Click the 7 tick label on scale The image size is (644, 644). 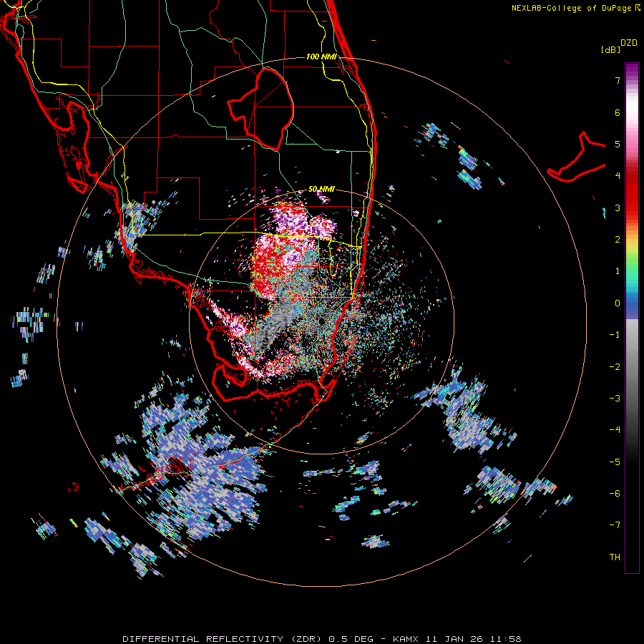click(618, 80)
